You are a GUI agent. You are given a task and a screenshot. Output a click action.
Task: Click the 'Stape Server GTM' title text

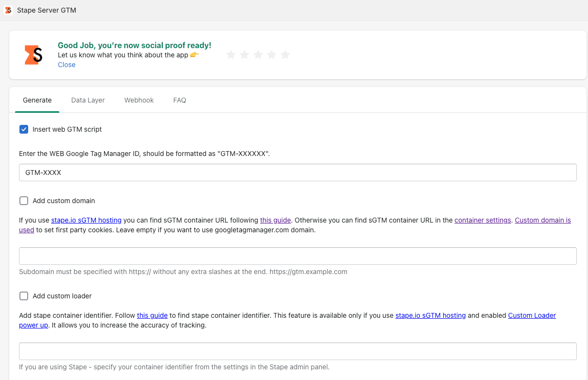pos(47,10)
